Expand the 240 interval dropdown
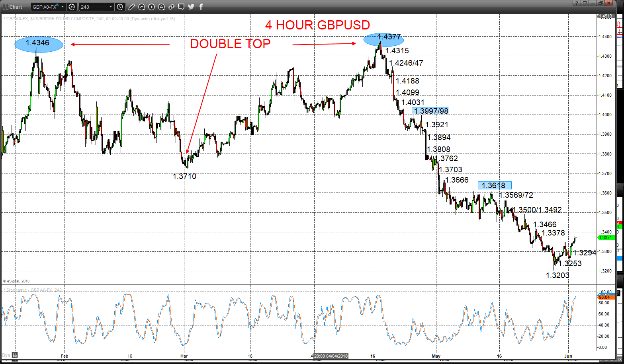This screenshot has width=624, height=364. 111,7
